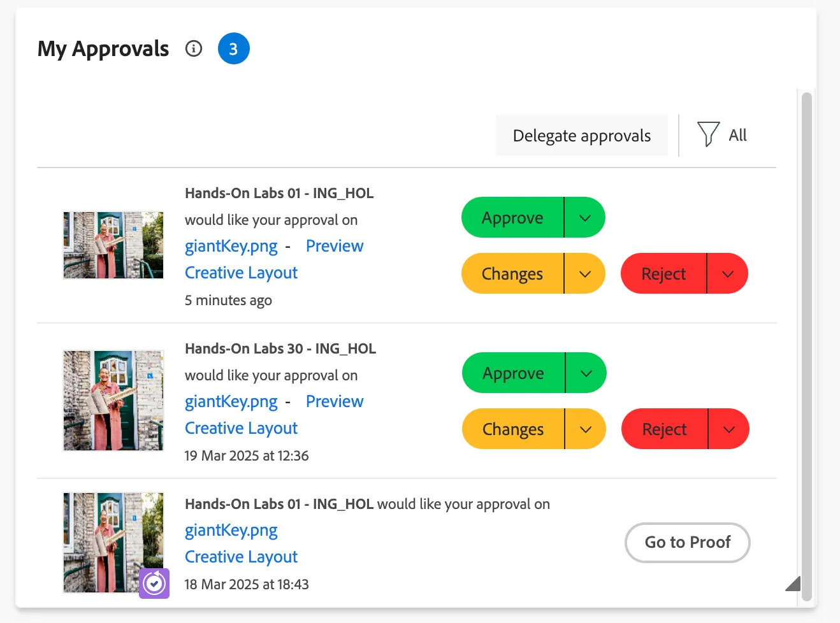Image resolution: width=840 pixels, height=623 pixels.
Task: Open giantKey.png link dated 18 Mar 2025
Action: coord(231,531)
